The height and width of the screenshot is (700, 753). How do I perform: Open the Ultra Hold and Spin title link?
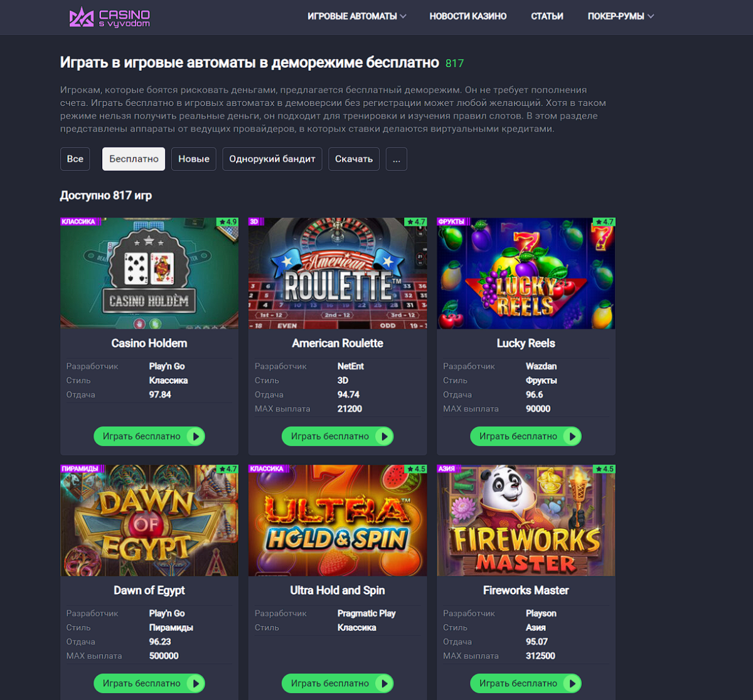[x=338, y=590]
